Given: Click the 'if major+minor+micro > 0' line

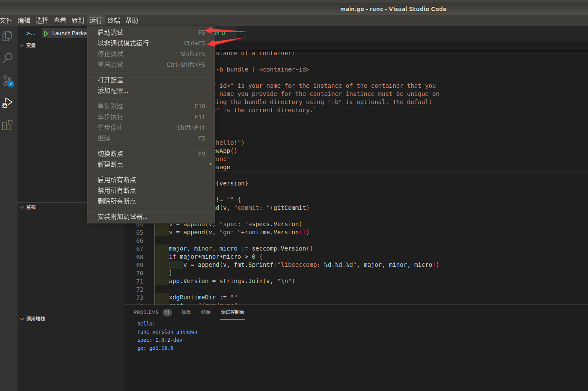Looking at the screenshot, I should (216, 257).
